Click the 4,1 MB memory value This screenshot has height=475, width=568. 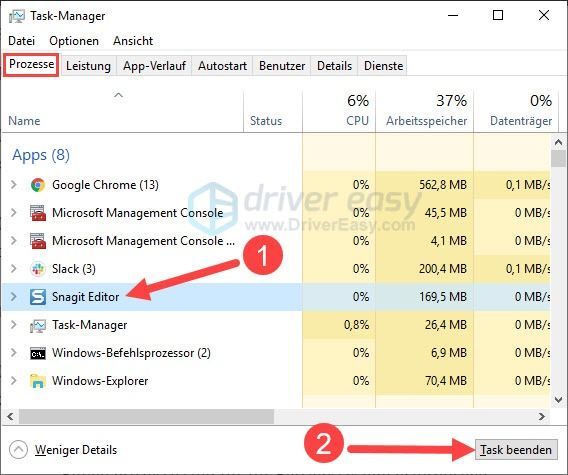click(449, 241)
